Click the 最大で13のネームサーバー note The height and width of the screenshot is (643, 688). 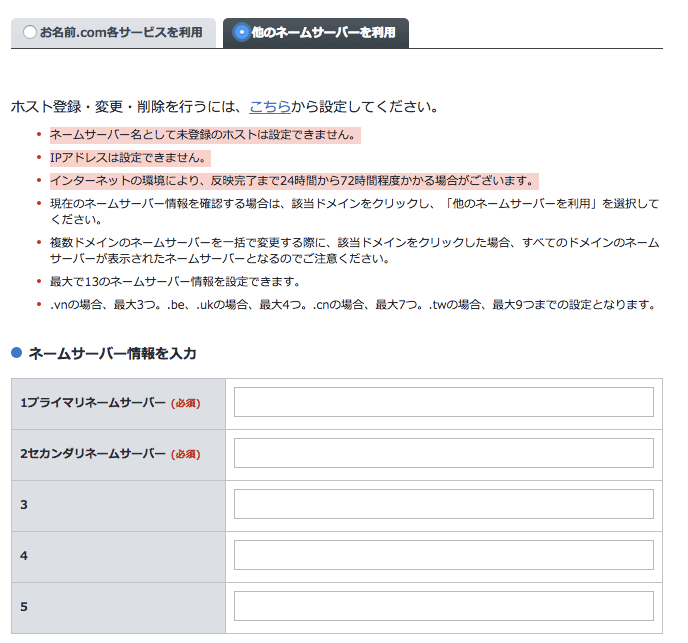(x=175, y=281)
